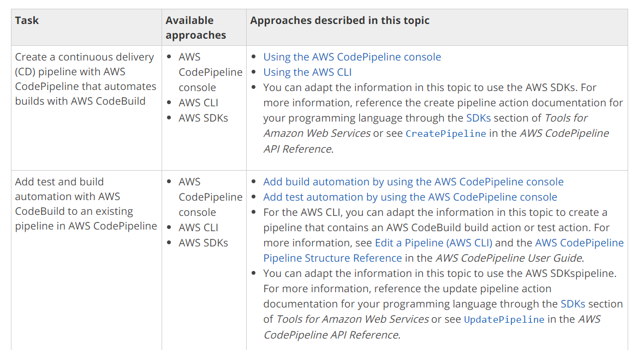Open the "Edit a Pipeline (AWS CLI)" link
The image size is (644, 350).
click(433, 243)
